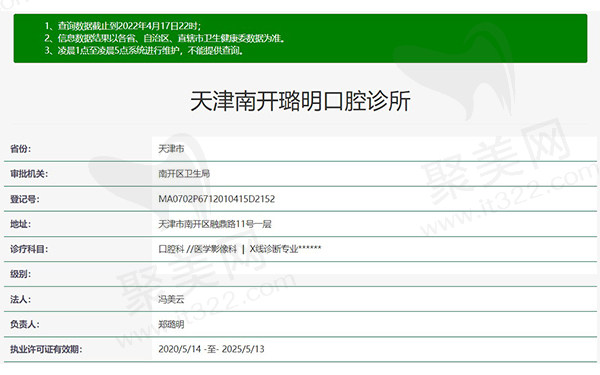600x375 pixels.
Task: Click the value 南开区卫生局
Action: (184, 174)
